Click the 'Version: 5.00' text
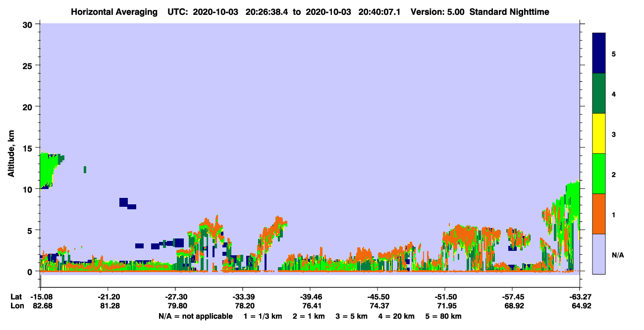644x330 pixels. 437,12
